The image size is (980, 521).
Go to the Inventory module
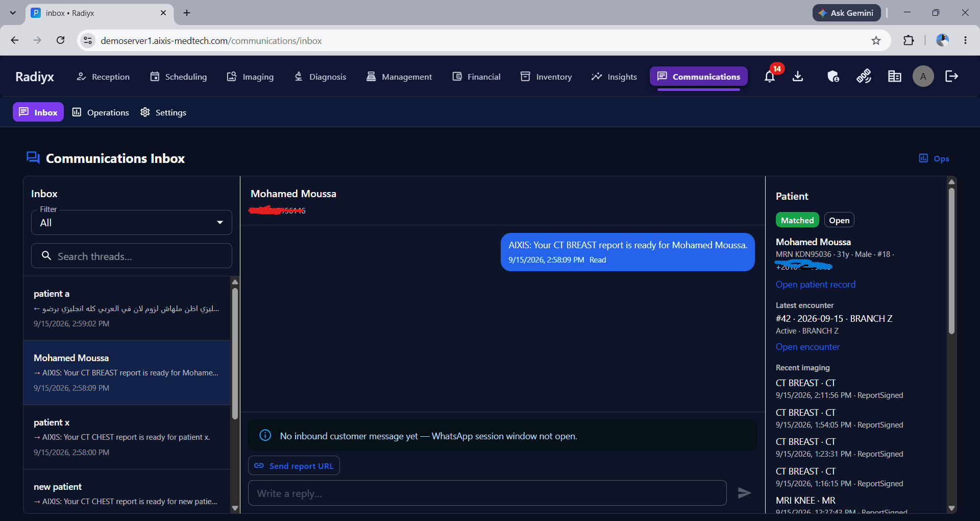(x=546, y=77)
